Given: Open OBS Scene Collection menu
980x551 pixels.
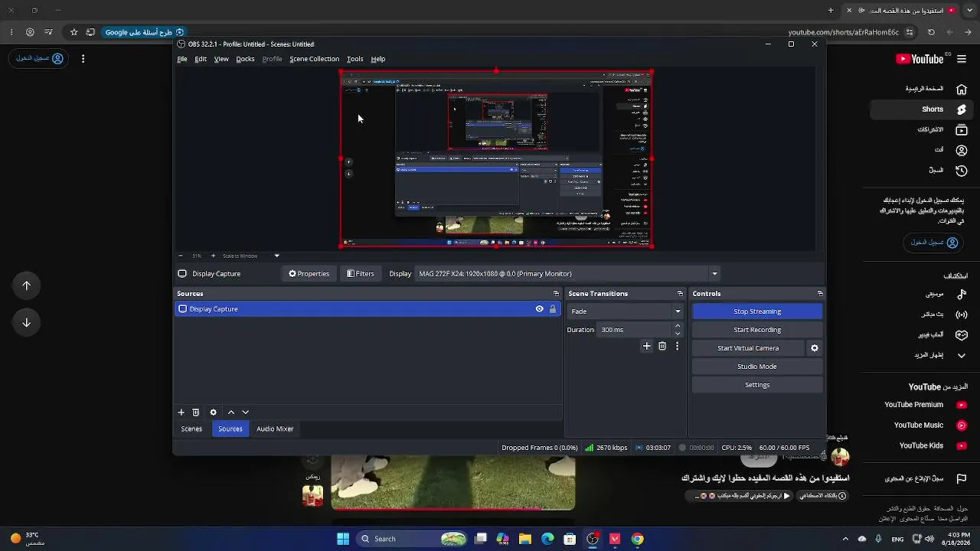Looking at the screenshot, I should (x=314, y=59).
